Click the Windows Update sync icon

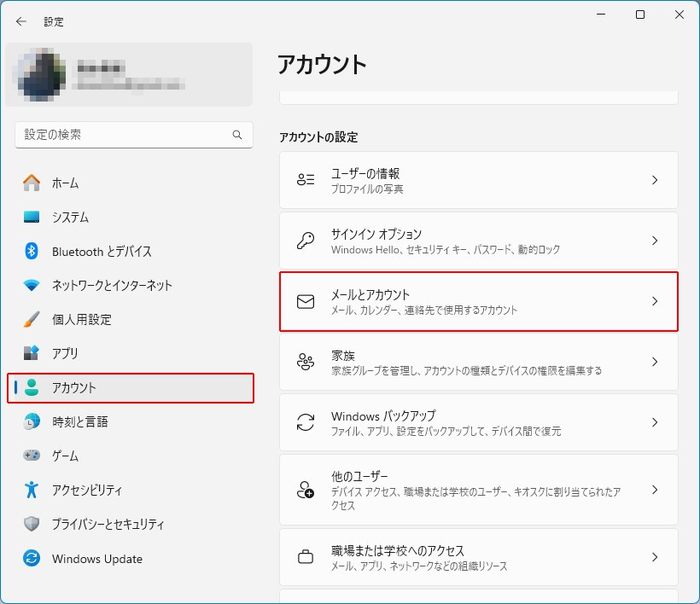point(32,559)
